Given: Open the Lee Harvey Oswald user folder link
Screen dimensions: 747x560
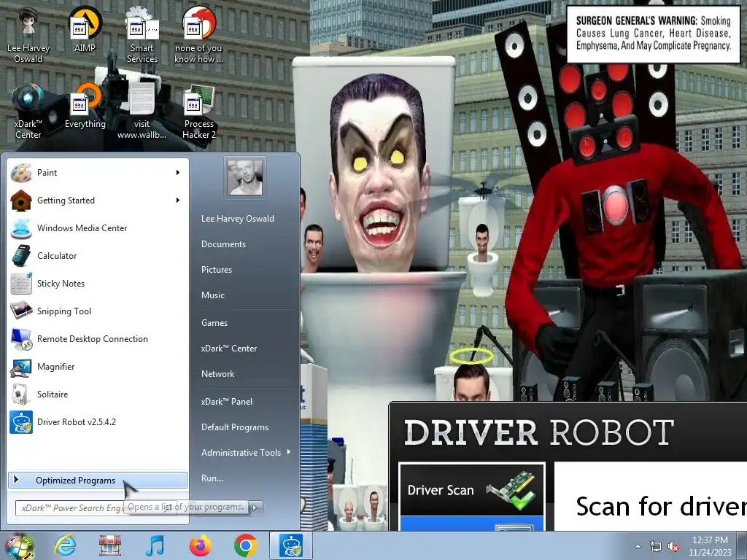Looking at the screenshot, I should (x=238, y=219).
